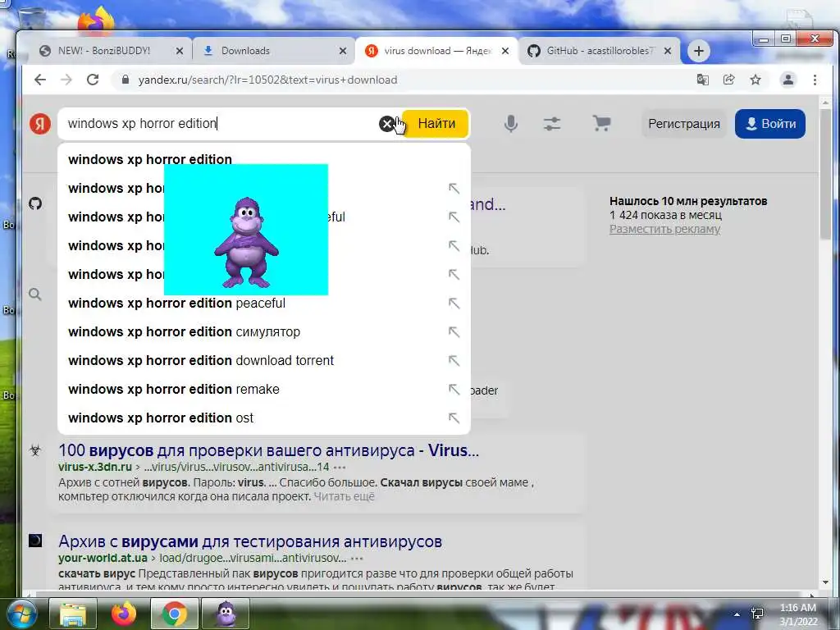Click the GitHub favicon beside first result
Screen dimensions: 840x630
coord(35,203)
